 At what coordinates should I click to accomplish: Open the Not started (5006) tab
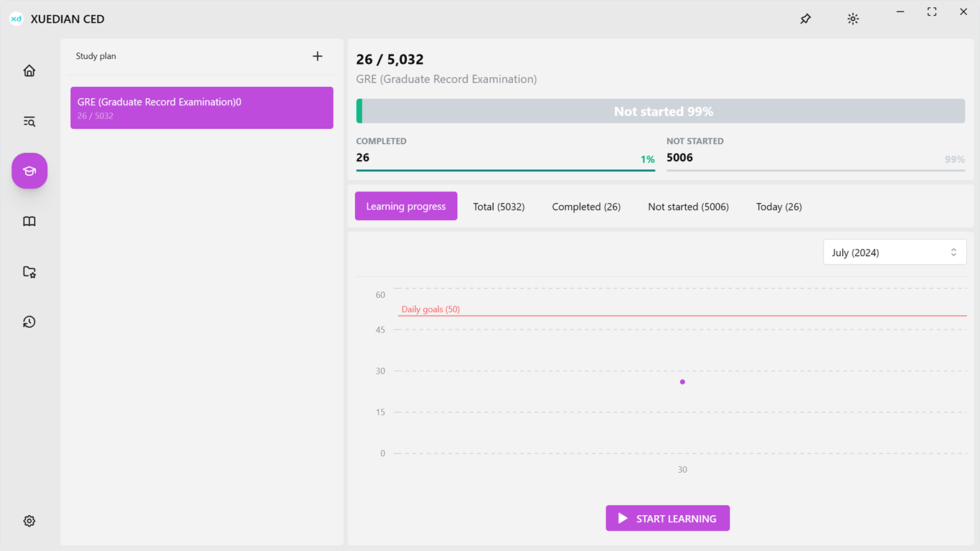[688, 207]
